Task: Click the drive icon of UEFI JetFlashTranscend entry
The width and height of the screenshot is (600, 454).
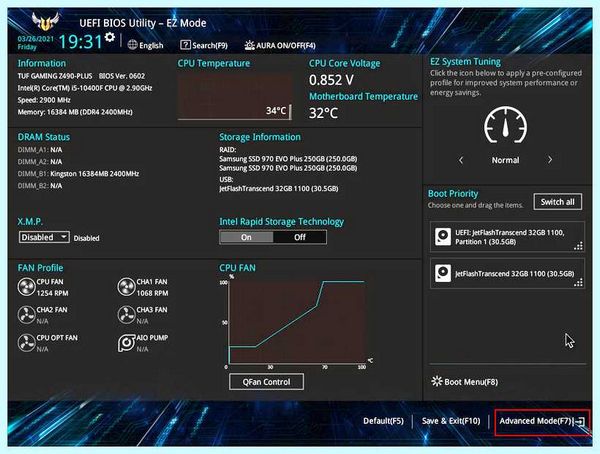Action: [443, 237]
